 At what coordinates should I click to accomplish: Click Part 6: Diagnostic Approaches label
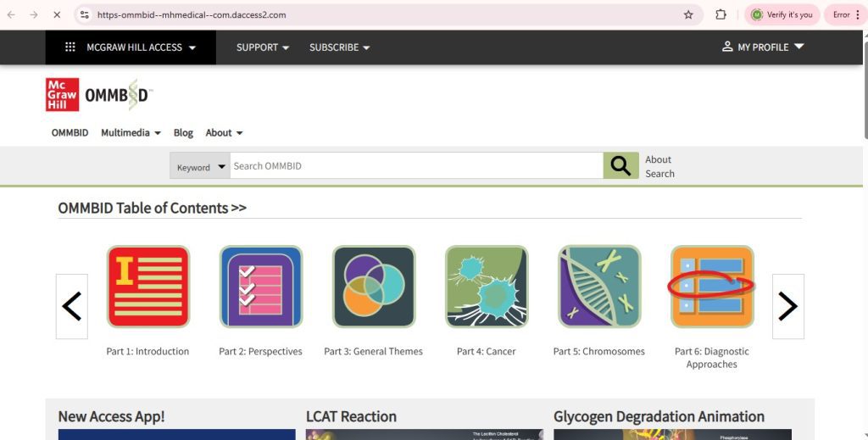point(712,358)
